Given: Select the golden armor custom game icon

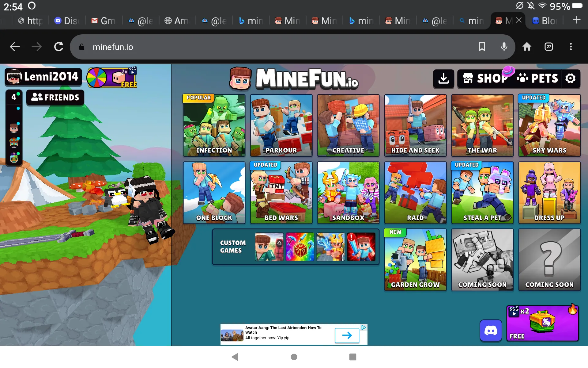Looking at the screenshot, I should click(x=330, y=247).
